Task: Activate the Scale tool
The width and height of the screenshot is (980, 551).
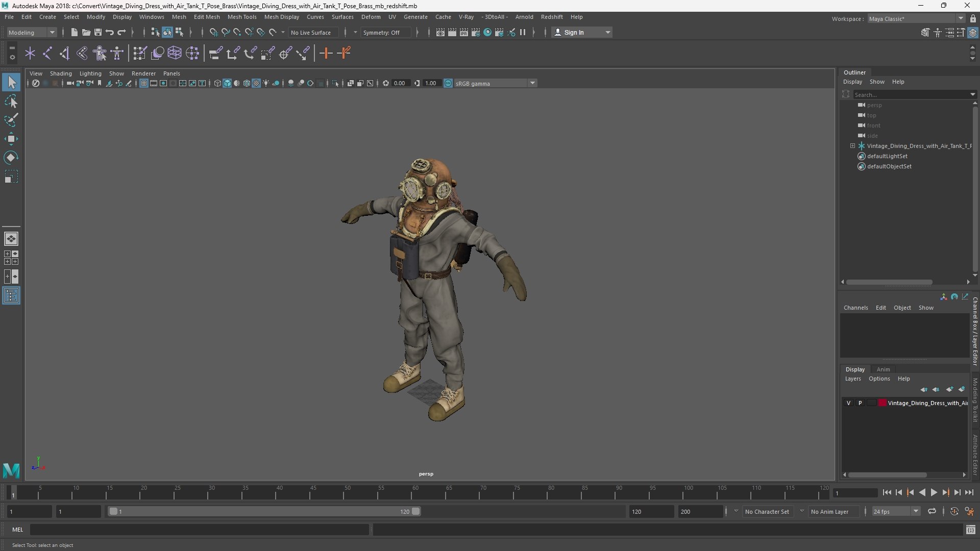Action: [11, 177]
